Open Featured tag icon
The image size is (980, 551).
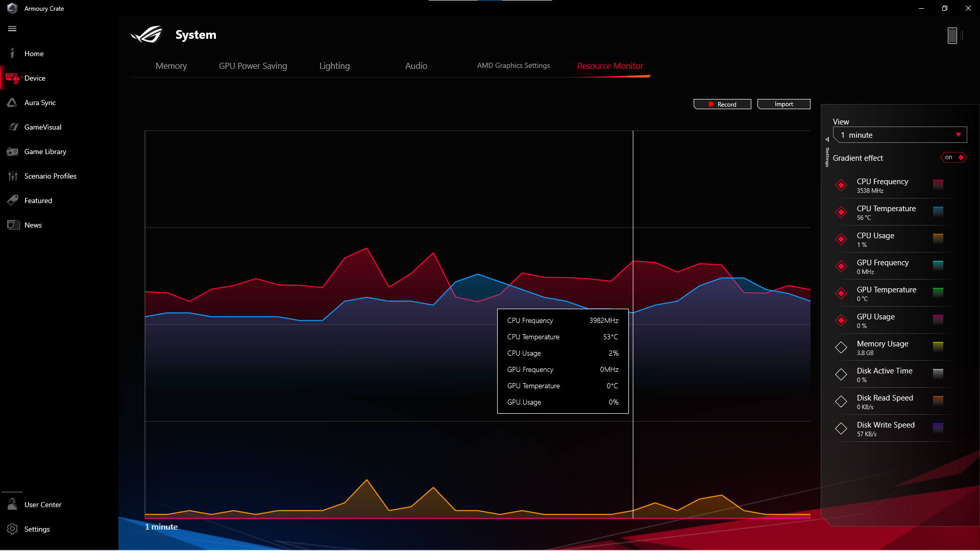coord(12,201)
